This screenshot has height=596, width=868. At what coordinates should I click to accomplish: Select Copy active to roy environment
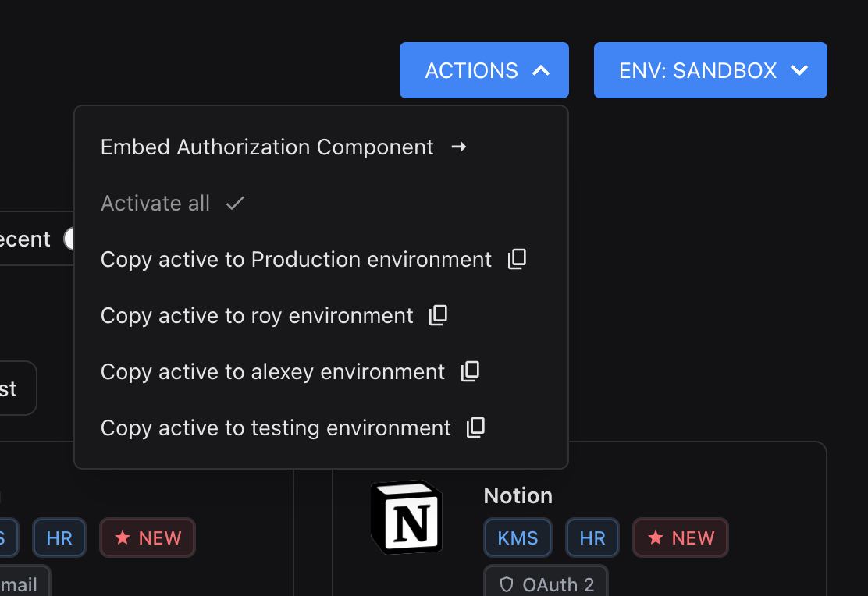[x=257, y=316]
